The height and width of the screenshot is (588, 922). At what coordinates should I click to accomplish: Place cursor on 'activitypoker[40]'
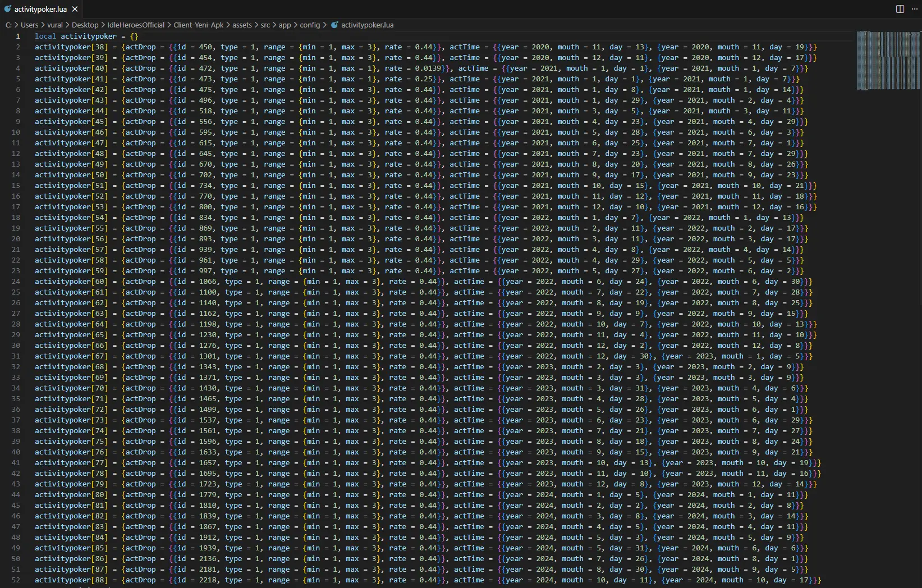click(71, 68)
